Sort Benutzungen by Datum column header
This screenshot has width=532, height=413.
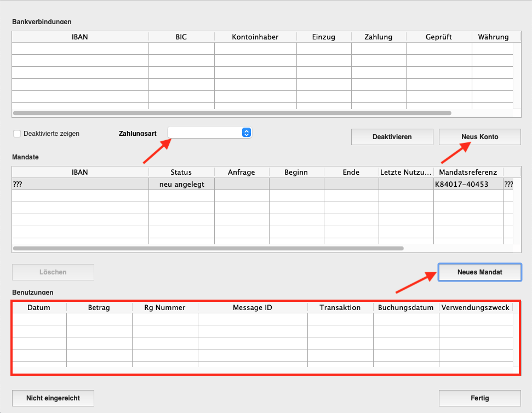click(39, 307)
